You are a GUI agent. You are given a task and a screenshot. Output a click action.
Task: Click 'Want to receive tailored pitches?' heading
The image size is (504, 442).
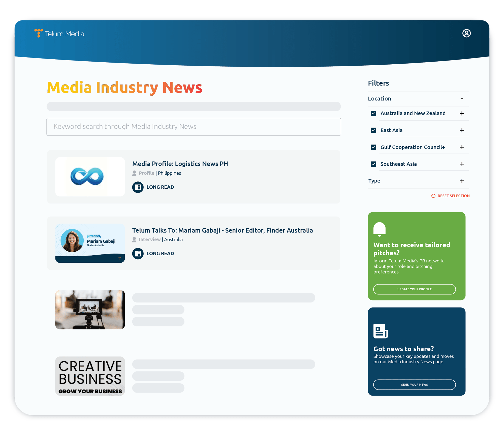pyautogui.click(x=412, y=249)
